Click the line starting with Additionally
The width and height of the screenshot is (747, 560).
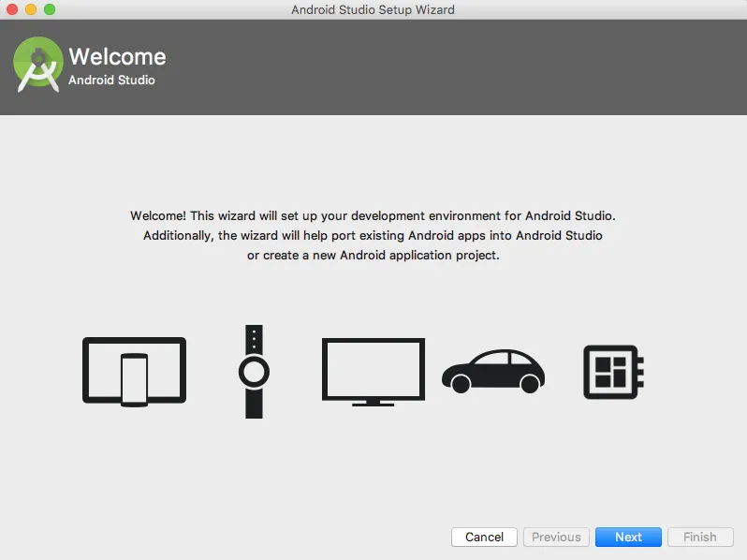tap(373, 236)
